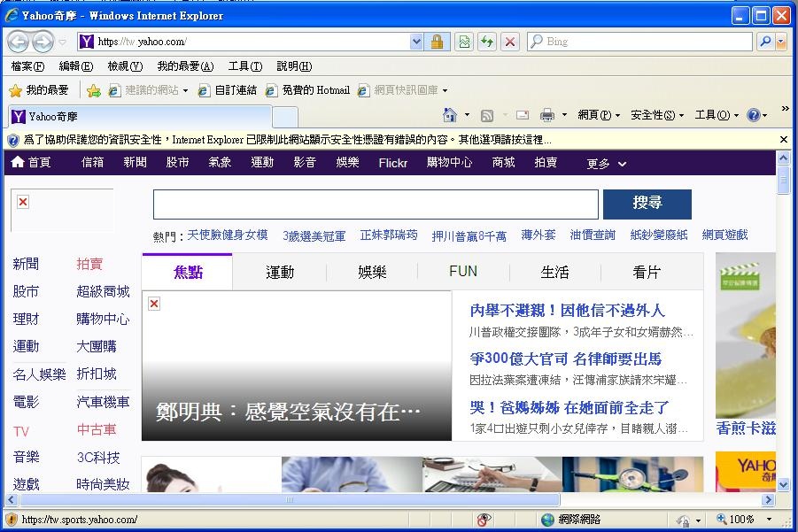Click the Internet zone globe icon
Screen dimensions: 798x532
pyautogui.click(x=547, y=520)
